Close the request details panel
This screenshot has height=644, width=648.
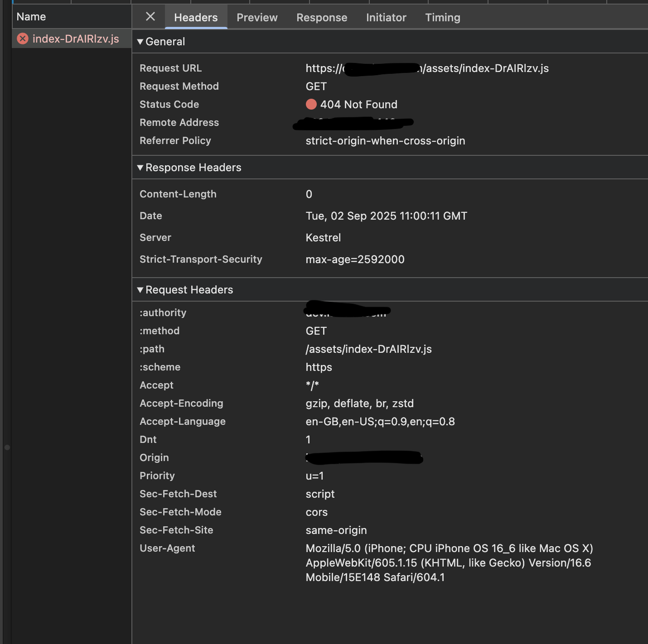point(150,17)
